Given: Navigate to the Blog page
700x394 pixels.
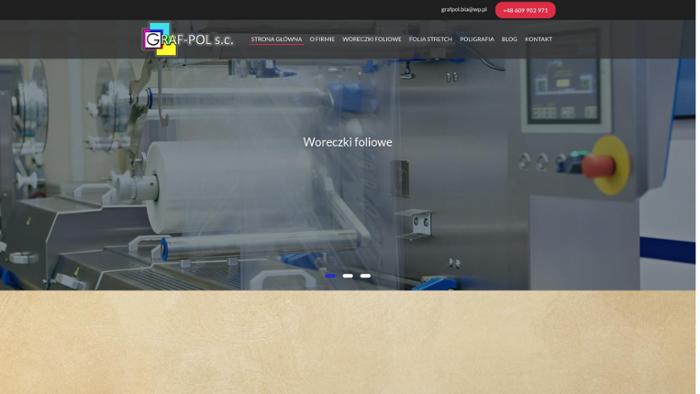Looking at the screenshot, I should (x=509, y=39).
